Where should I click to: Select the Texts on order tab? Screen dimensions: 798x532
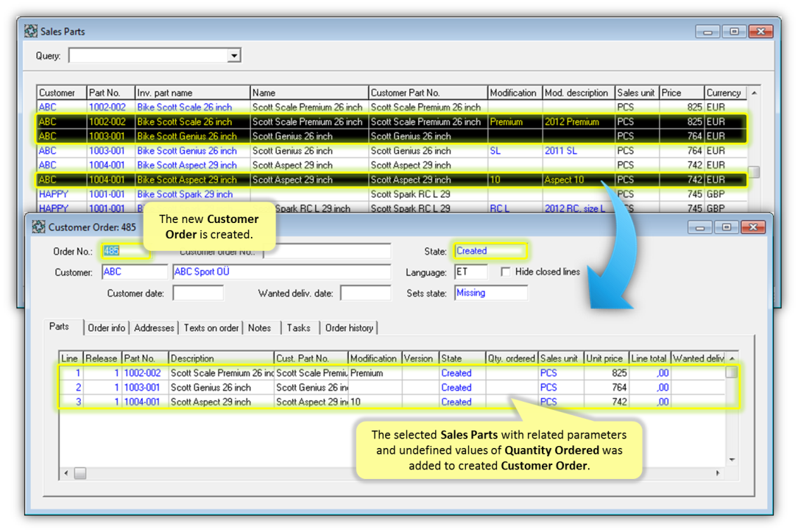211,328
